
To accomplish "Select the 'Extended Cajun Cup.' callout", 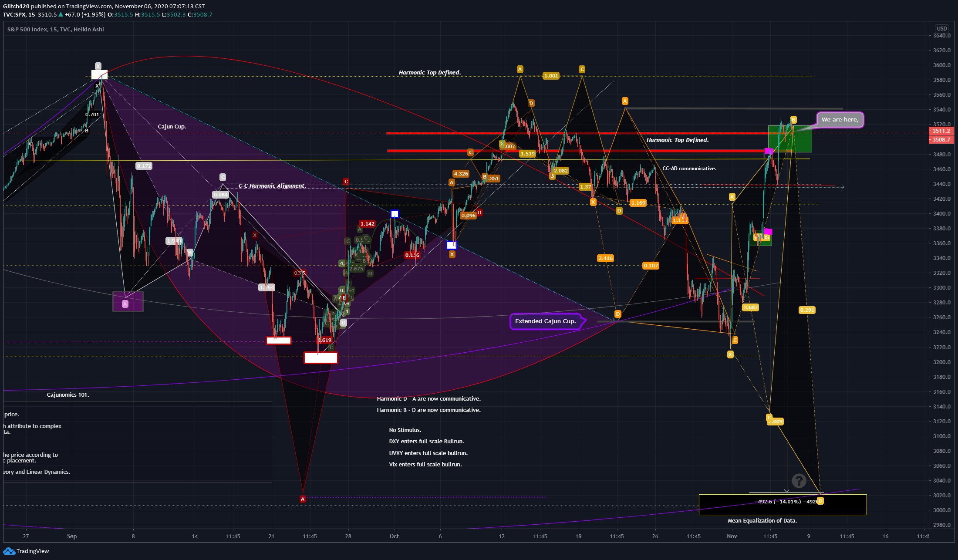I will point(546,321).
